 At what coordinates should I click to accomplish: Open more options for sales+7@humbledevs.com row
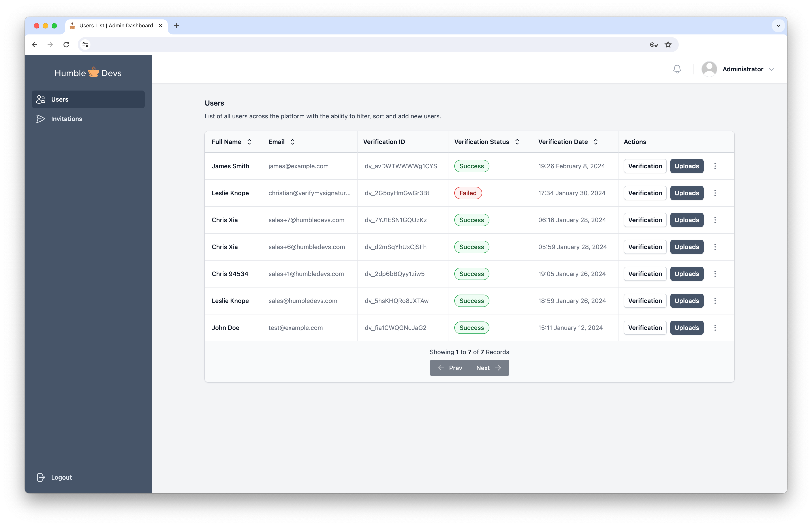pos(715,220)
